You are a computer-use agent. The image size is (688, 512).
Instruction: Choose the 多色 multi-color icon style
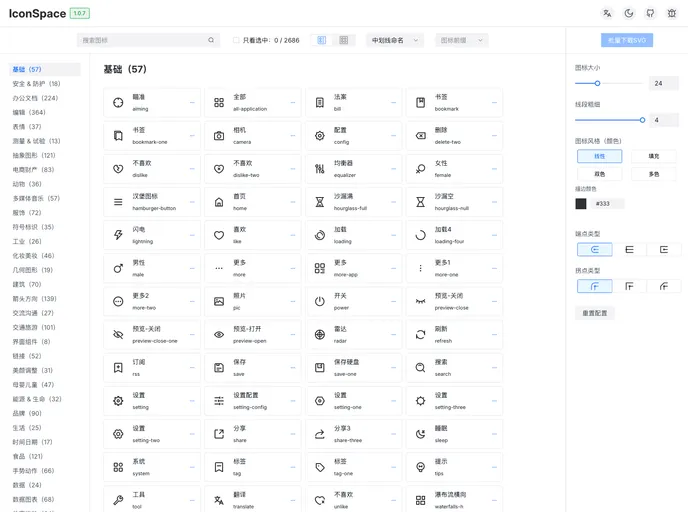point(654,174)
